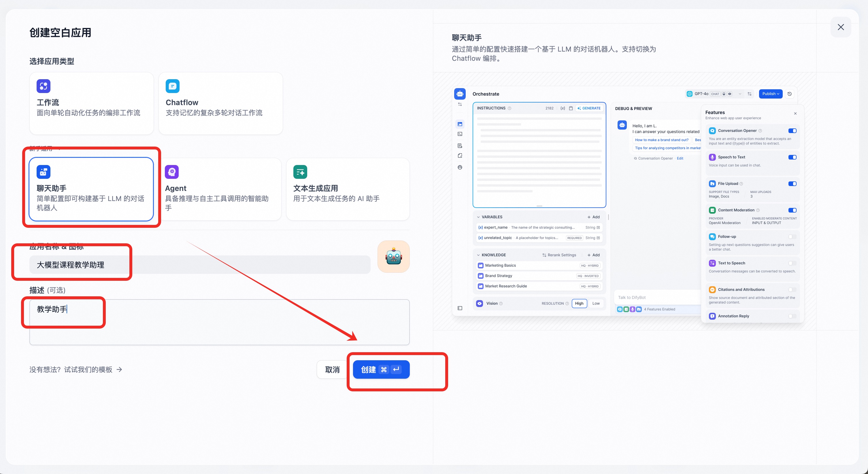Collapse the VARIABLES section chevron
Screen dimensions: 868x474
478,217
